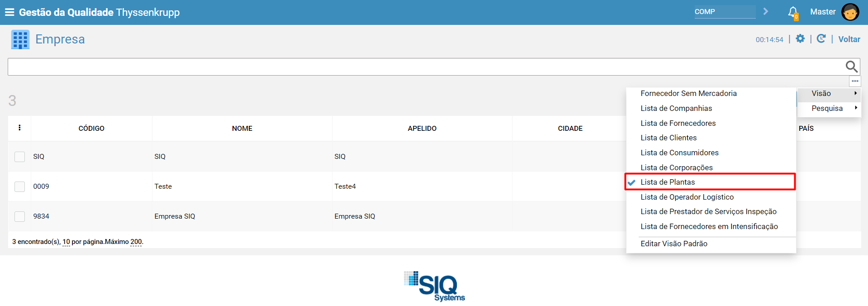Click the COMP input field

click(x=725, y=12)
